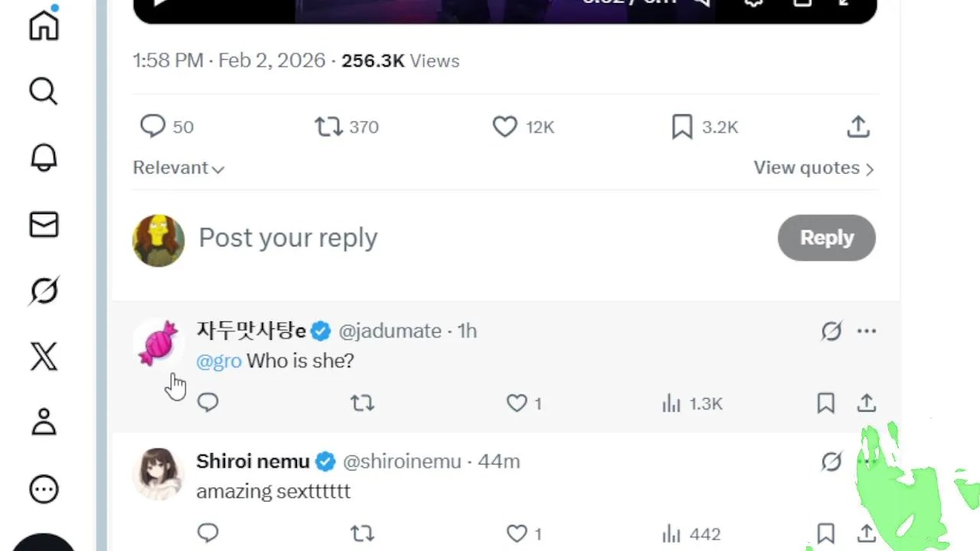Expand the Relevant reply sort dropdown
Image resolution: width=980 pixels, height=551 pixels.
(x=178, y=168)
